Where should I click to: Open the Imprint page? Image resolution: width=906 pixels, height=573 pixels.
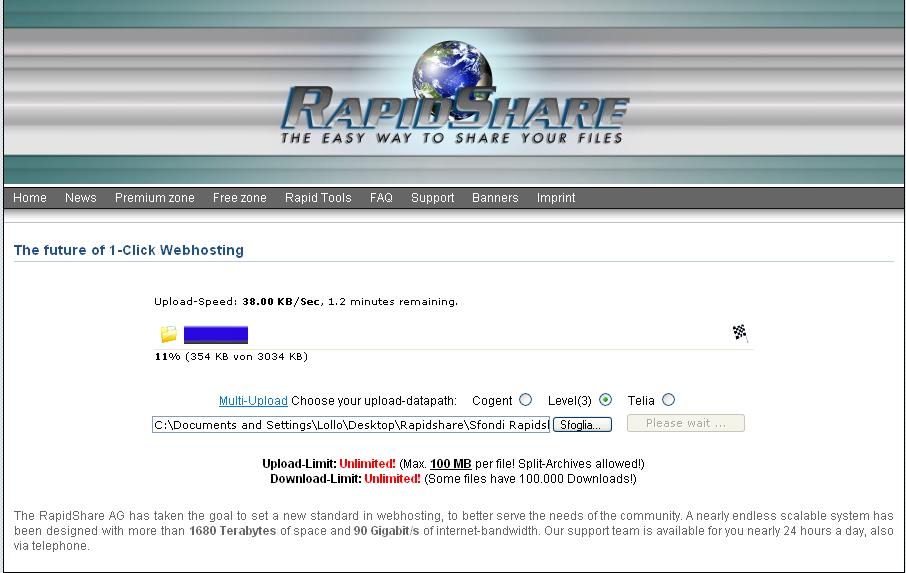556,198
